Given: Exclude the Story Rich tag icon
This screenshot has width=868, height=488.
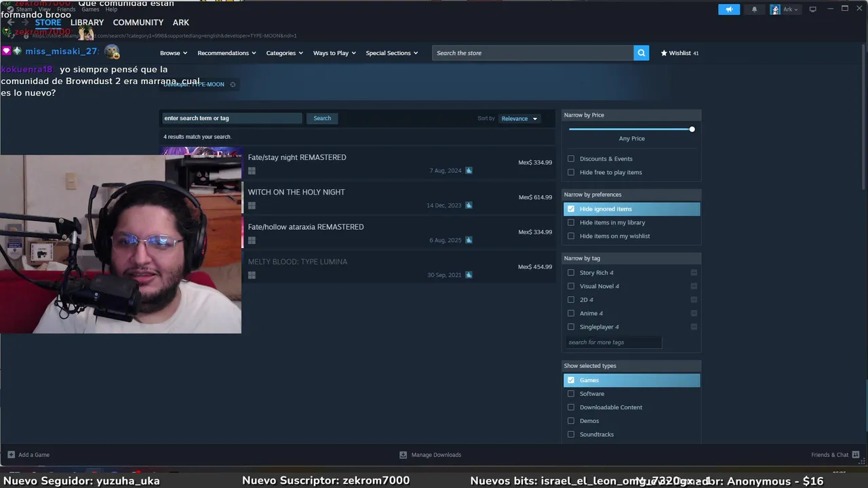Looking at the screenshot, I should tap(694, 272).
